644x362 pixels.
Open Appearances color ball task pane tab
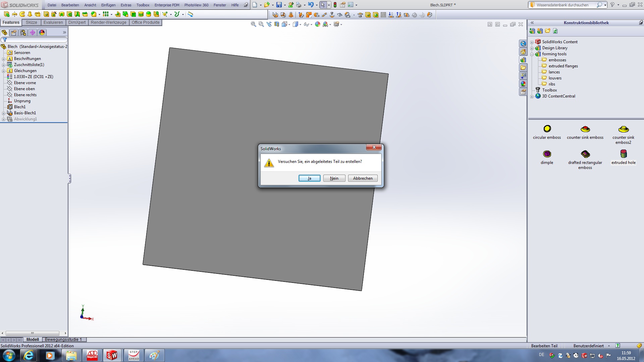(x=523, y=84)
